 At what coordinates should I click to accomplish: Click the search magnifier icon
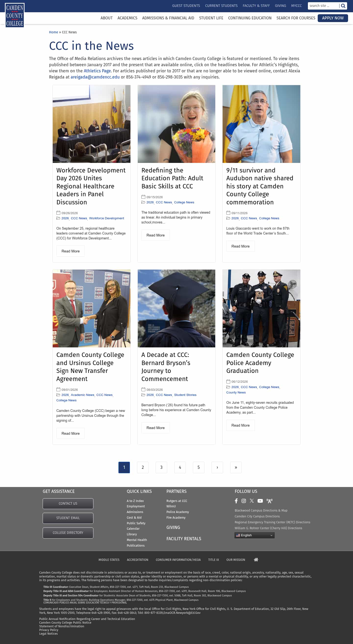(x=343, y=6)
